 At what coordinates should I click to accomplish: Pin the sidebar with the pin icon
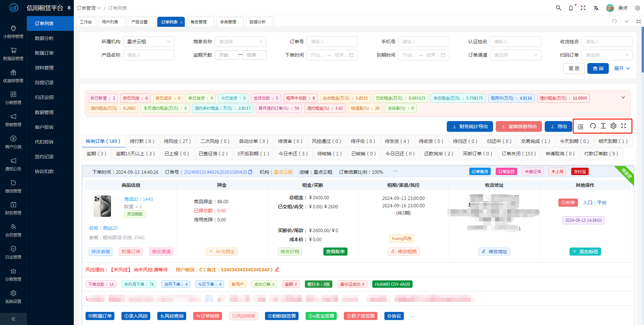[69, 8]
